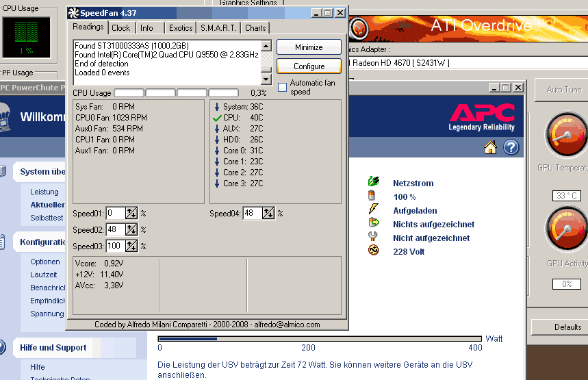Click the icon beside Nichts aufgezeichnet
This screenshot has width=588, height=380.
[x=374, y=223]
